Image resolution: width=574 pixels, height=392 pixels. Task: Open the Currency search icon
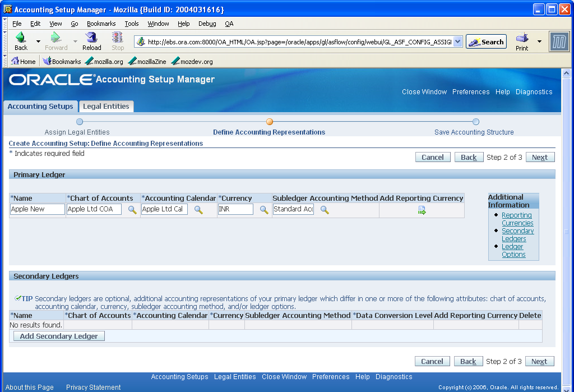pyautogui.click(x=263, y=209)
